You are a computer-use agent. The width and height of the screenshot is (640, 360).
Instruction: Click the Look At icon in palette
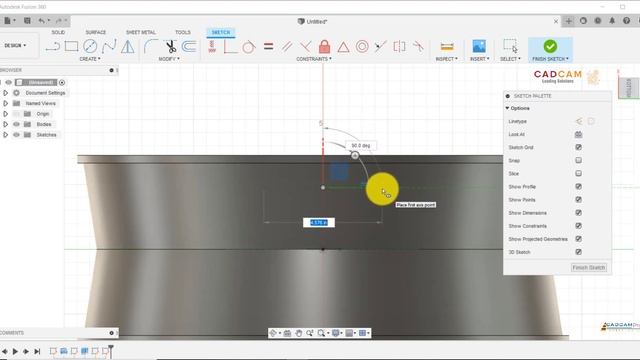point(578,134)
